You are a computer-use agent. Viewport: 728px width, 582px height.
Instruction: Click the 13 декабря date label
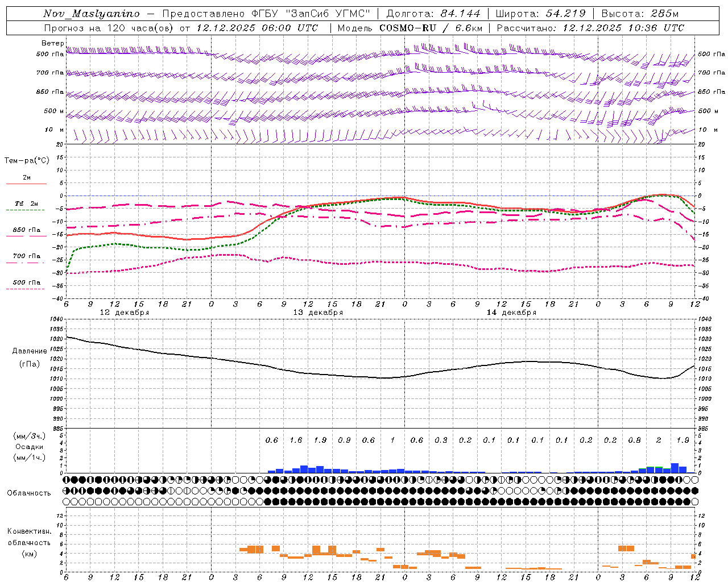coord(318,313)
